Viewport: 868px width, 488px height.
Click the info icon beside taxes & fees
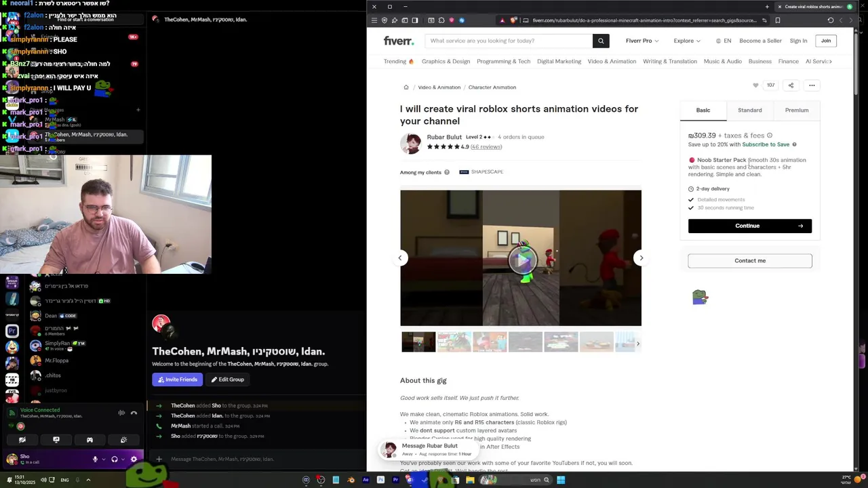(x=769, y=136)
